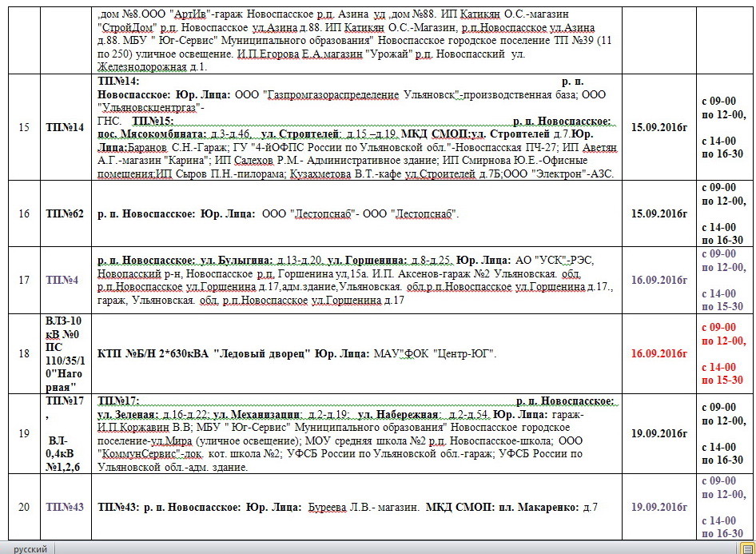Click the ТП№43 cell in the second column

[x=64, y=507]
